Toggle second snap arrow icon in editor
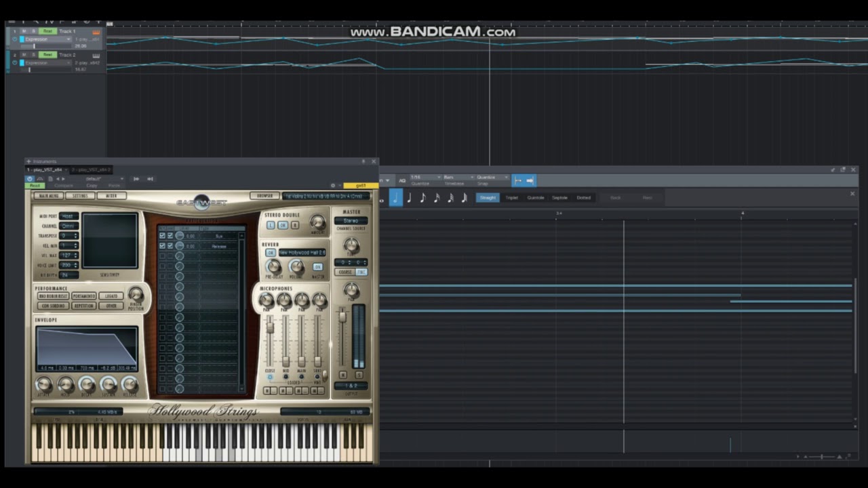868x488 pixels. click(530, 180)
